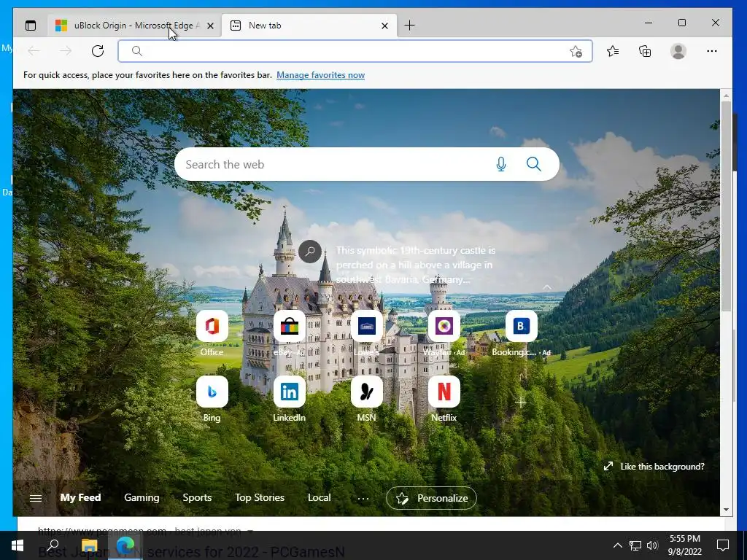This screenshot has height=560, width=747.
Task: Click the background image info magnifier
Action: [x=310, y=251]
